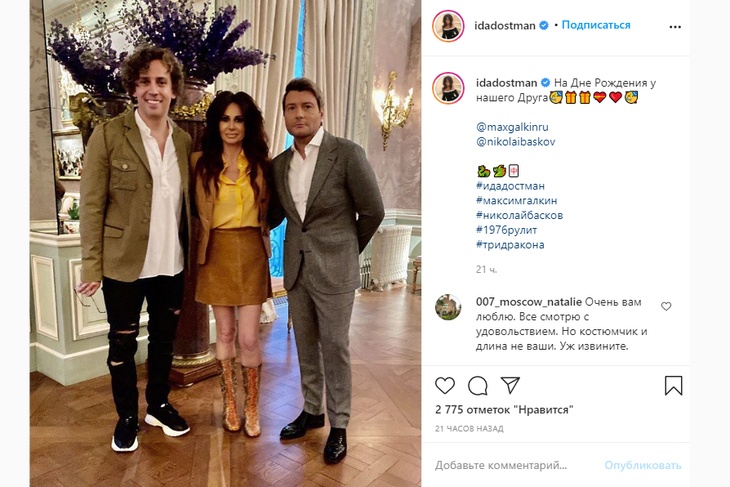This screenshot has height=487, width=730.
Task: Open the idadostman avatar next to the caption
Action: [x=448, y=88]
